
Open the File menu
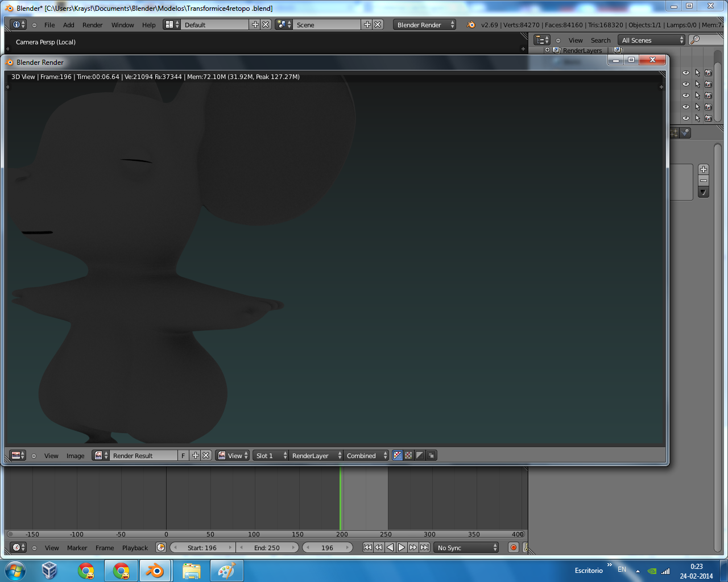[49, 25]
